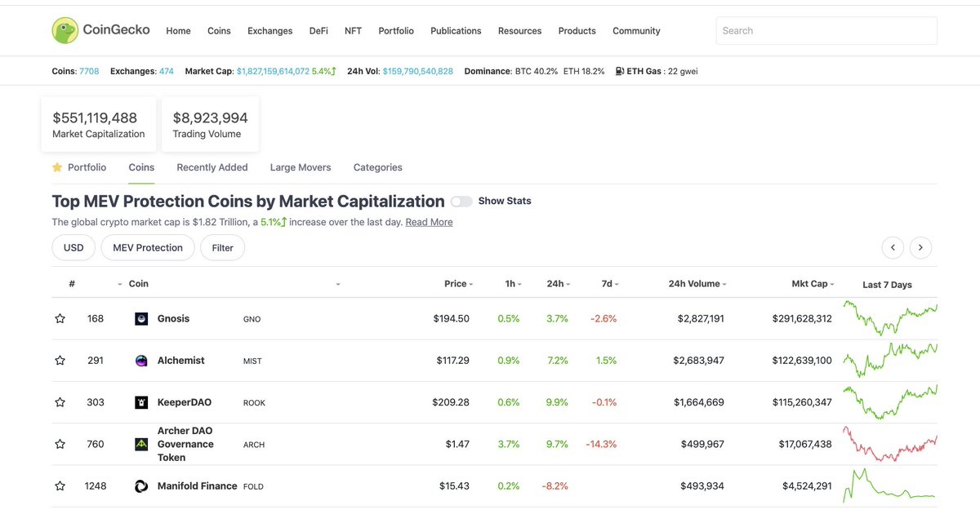The height and width of the screenshot is (510, 980).
Task: Click the Alchemist coin icon
Action: pos(141,361)
